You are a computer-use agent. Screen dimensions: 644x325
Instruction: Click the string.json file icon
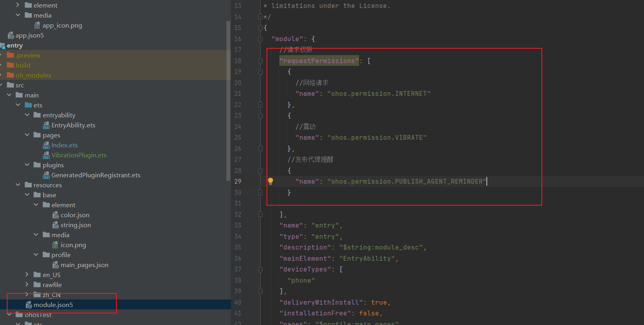(55, 225)
